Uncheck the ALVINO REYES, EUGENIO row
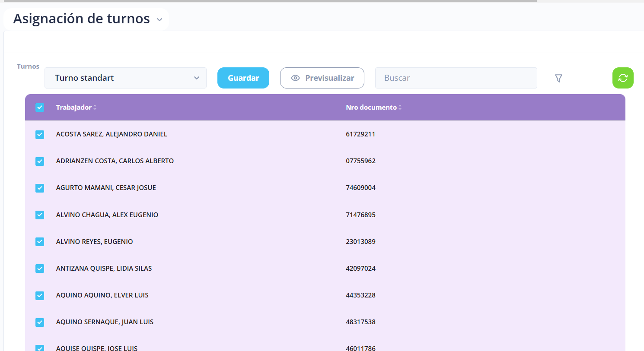 [x=40, y=242]
